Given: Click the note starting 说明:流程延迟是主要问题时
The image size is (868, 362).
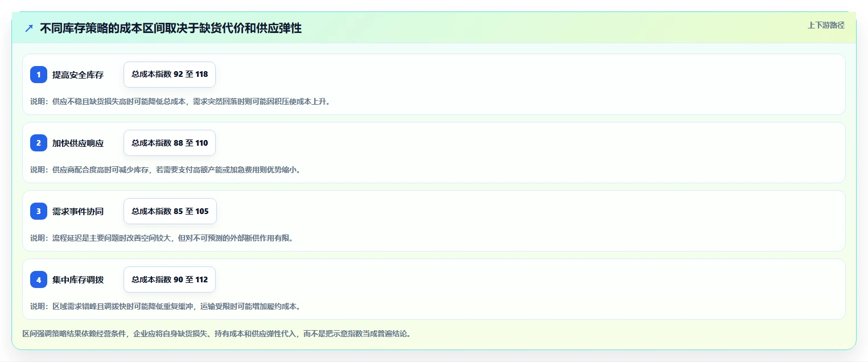Looking at the screenshot, I should click(162, 238).
